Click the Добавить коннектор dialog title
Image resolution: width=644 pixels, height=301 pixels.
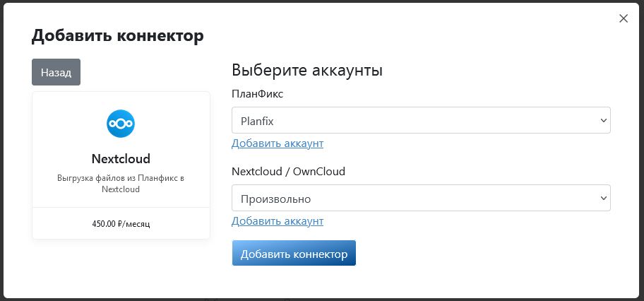117,36
